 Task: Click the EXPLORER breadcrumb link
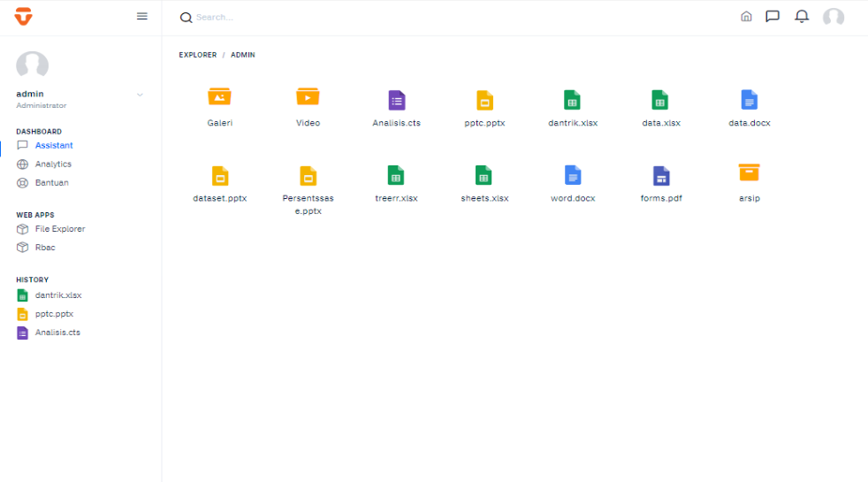pyautogui.click(x=197, y=55)
